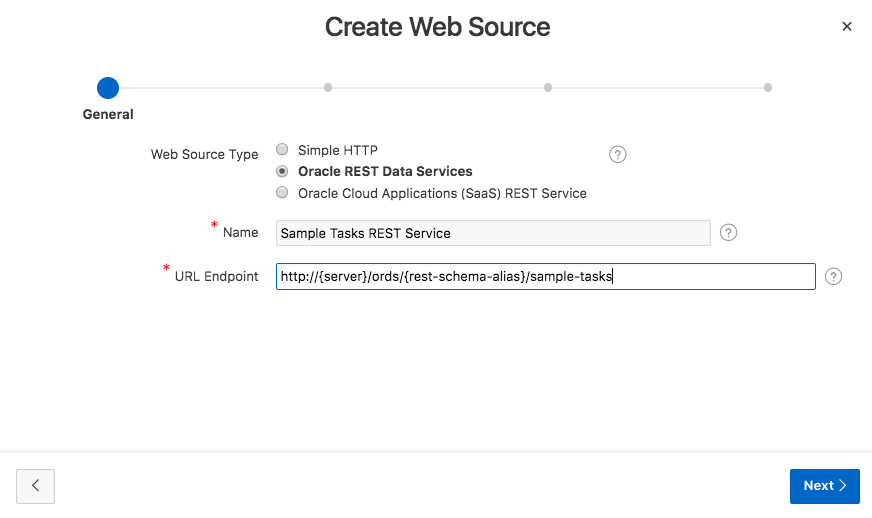This screenshot has height=518, width=872.
Task: Close the Create Web Source dialog
Action: pos(847,27)
